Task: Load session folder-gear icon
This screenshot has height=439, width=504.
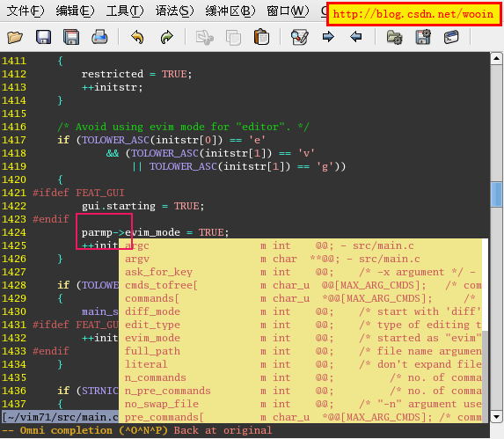Action: pos(394,37)
